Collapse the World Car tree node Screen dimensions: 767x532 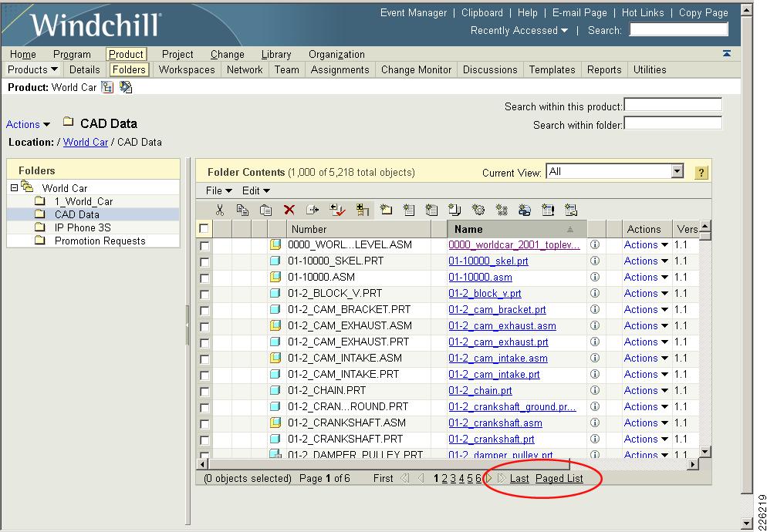point(14,188)
